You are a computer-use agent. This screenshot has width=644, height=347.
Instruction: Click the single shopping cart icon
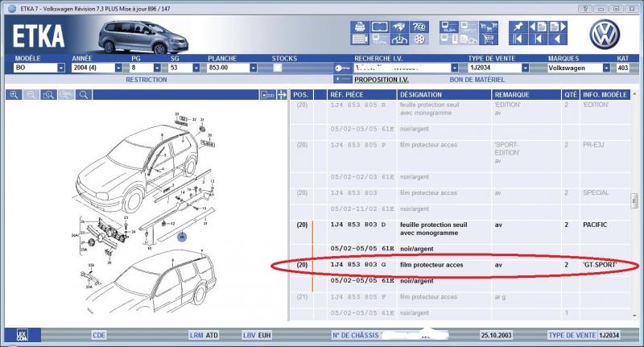click(489, 39)
